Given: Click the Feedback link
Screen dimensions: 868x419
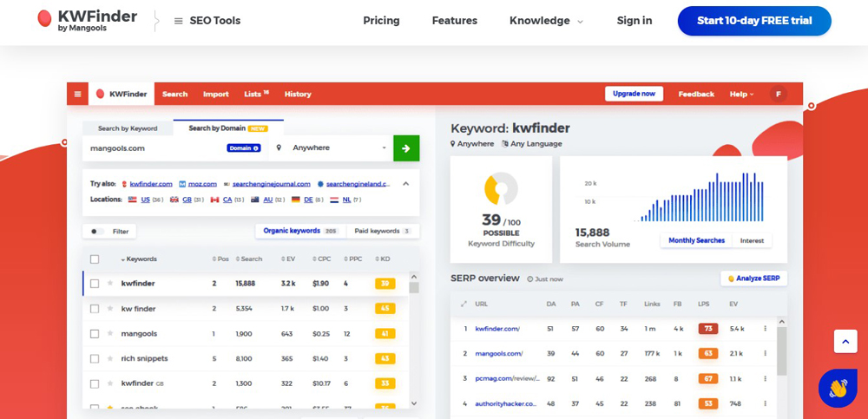Looking at the screenshot, I should 696,94.
